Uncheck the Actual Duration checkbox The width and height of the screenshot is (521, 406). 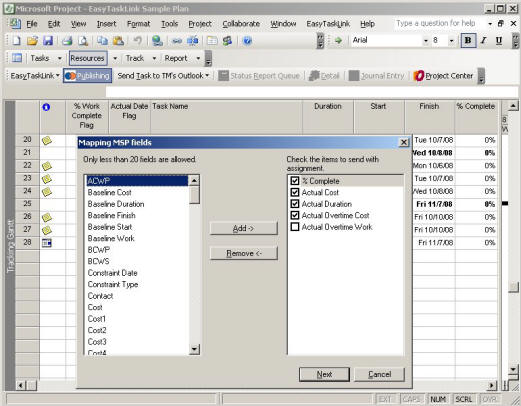point(295,204)
